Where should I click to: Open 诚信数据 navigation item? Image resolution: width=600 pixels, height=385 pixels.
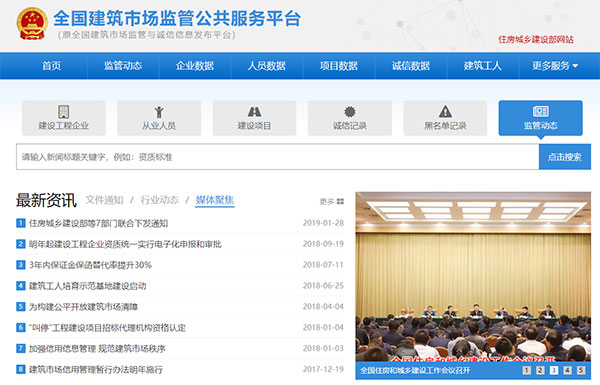pyautogui.click(x=411, y=66)
